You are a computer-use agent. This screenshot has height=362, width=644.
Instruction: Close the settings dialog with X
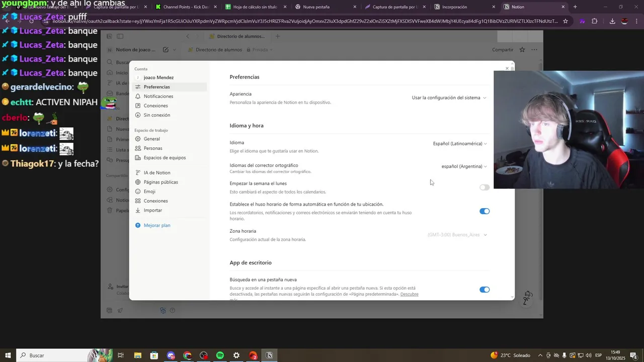[507, 68]
